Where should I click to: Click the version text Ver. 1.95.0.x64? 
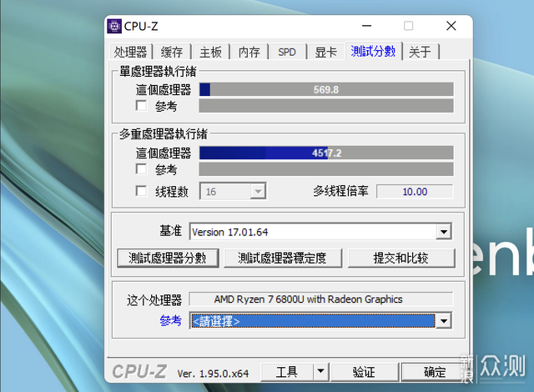click(x=213, y=374)
